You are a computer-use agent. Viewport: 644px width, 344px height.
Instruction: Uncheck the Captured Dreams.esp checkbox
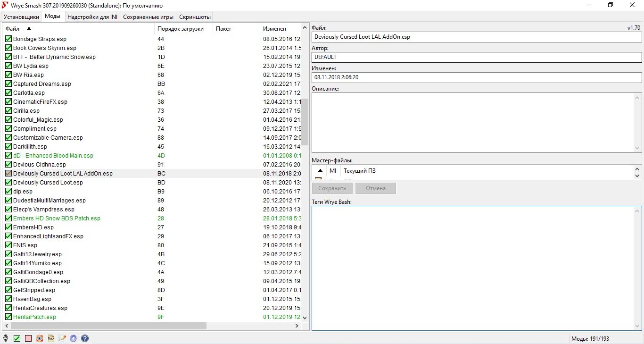[8, 84]
